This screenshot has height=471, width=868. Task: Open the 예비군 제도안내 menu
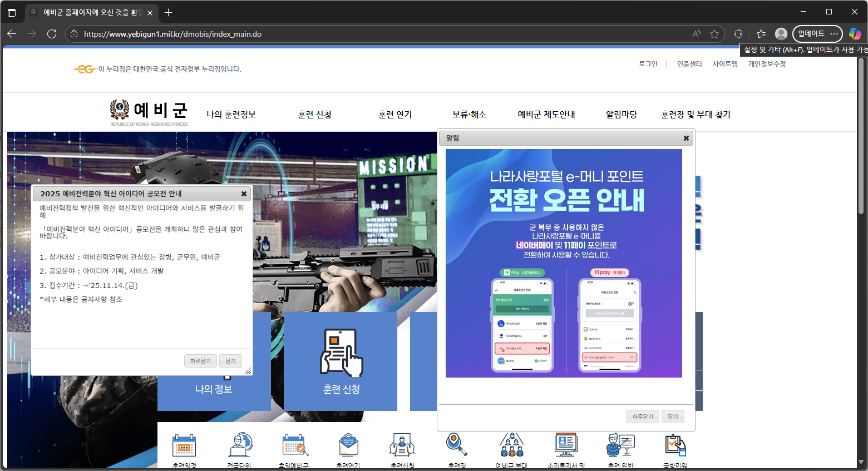546,115
